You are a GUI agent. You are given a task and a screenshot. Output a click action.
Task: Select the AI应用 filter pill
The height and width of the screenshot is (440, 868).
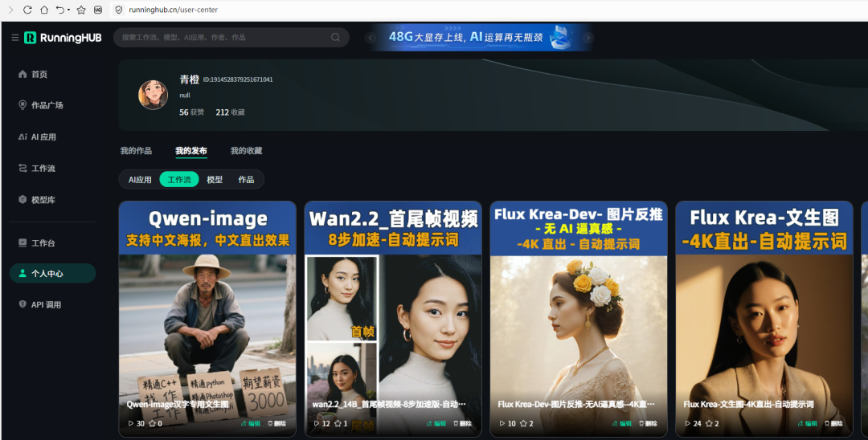(140, 179)
